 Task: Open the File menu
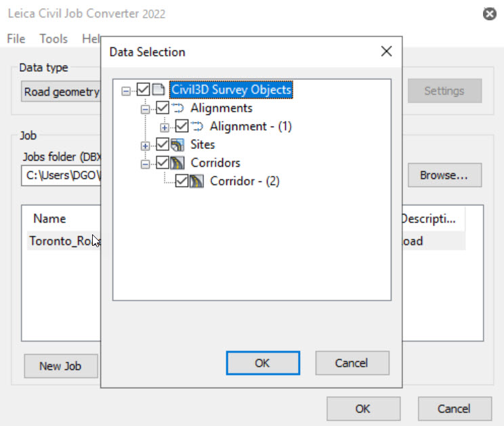click(x=16, y=39)
